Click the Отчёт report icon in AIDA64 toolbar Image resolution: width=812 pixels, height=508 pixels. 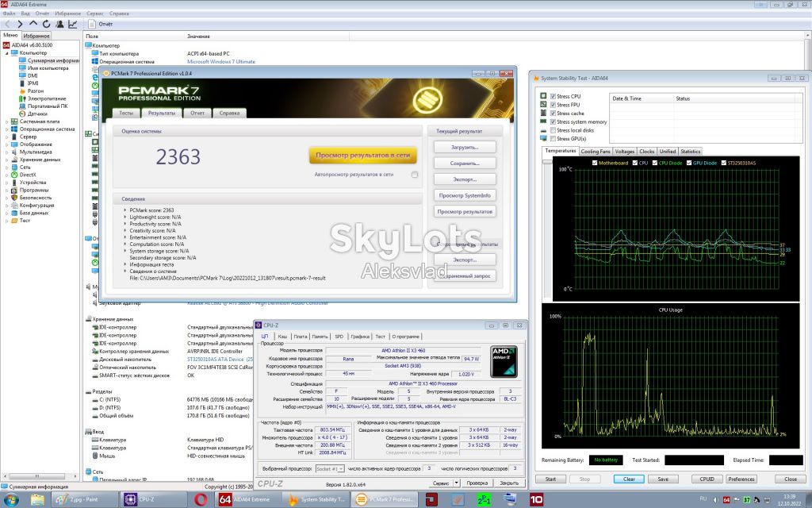click(92, 24)
